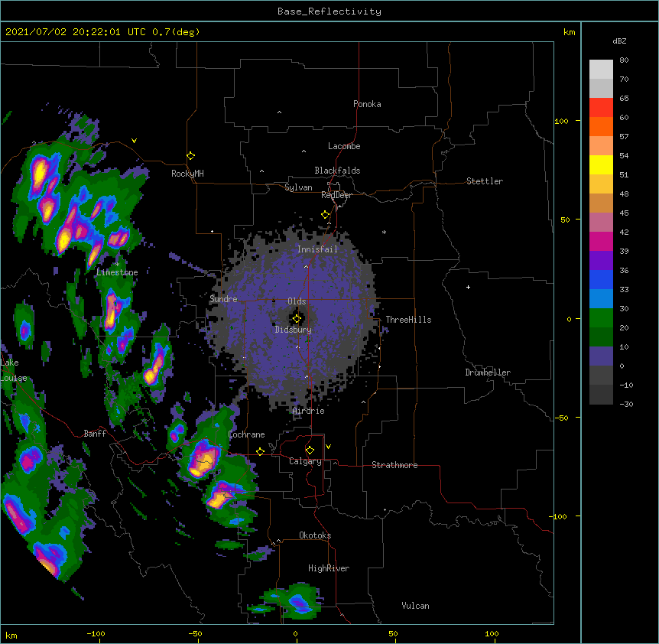
Task: Click the yellow V marker northeast of Calgary
Action: (x=328, y=447)
